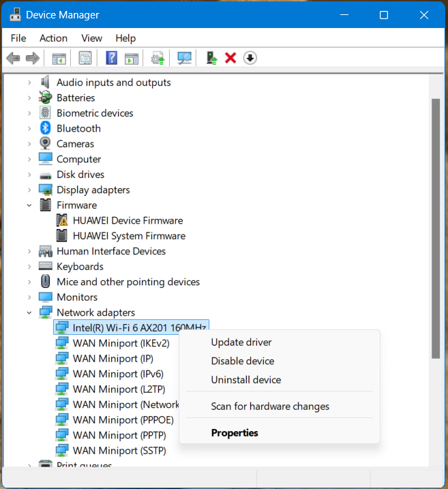The width and height of the screenshot is (448, 489).
Task: Click the Firmware chip icon
Action: pos(46,205)
